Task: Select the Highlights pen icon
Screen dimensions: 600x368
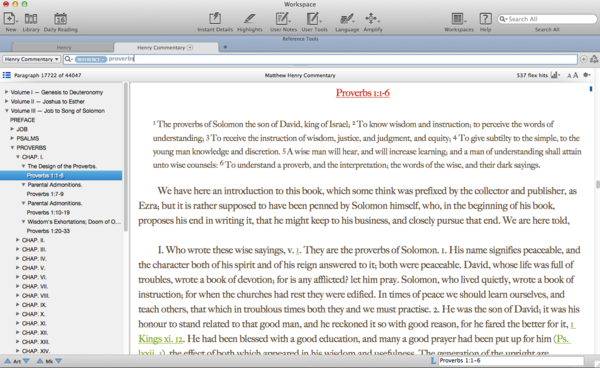Action: pos(249,18)
